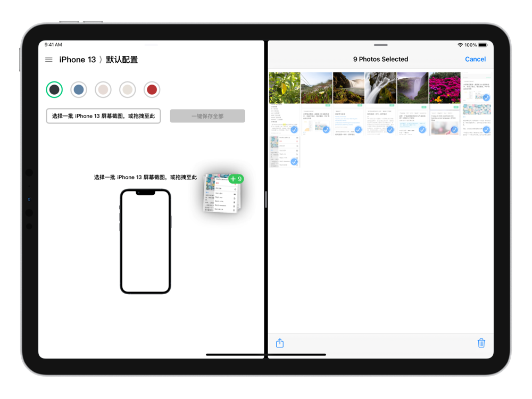The image size is (532, 399).
Task: Click 默认配置 in the breadcrumb title
Action: pos(122,60)
